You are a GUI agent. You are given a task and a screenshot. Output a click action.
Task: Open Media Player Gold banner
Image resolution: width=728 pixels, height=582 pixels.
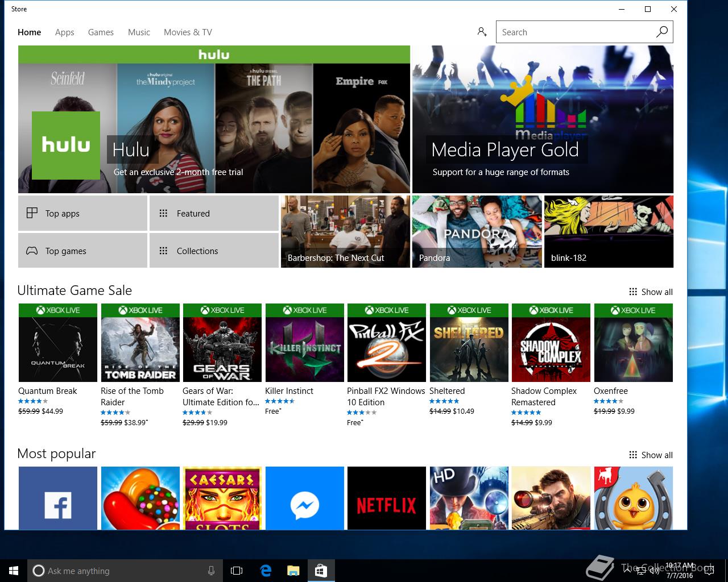click(x=543, y=119)
